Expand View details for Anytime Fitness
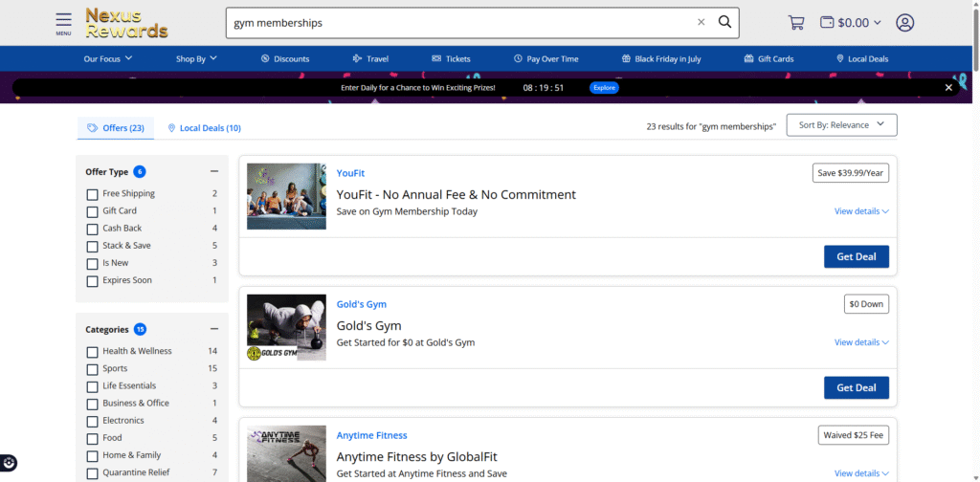 [861, 473]
